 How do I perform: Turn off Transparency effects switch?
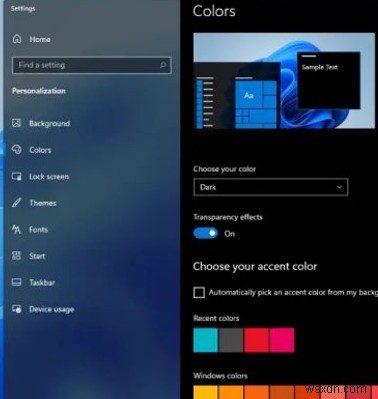click(x=205, y=233)
